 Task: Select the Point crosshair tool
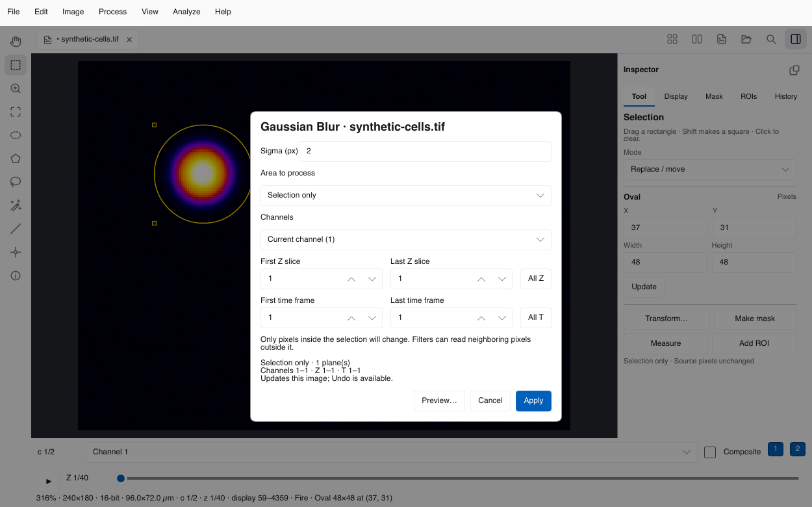click(x=16, y=252)
